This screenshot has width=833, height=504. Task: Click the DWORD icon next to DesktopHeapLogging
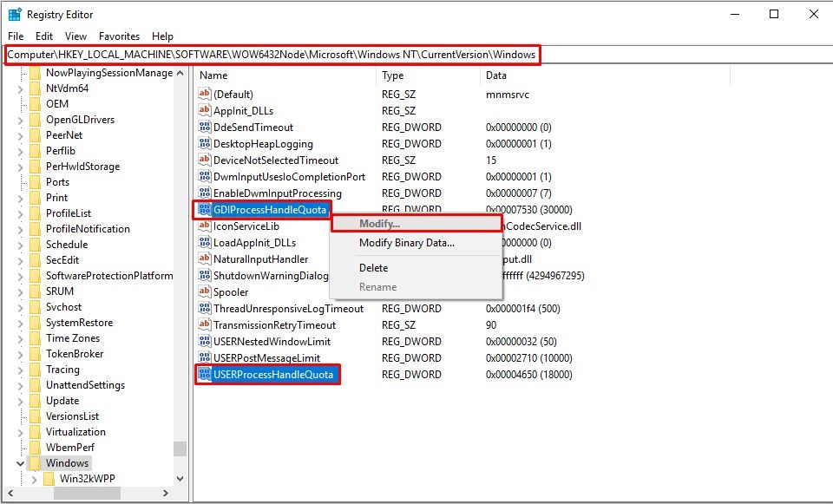coord(205,143)
